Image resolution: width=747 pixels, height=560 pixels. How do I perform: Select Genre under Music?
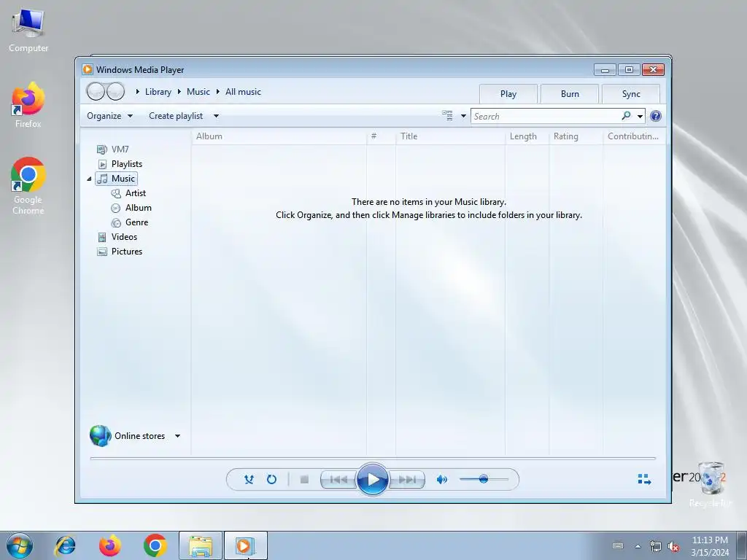(130, 222)
